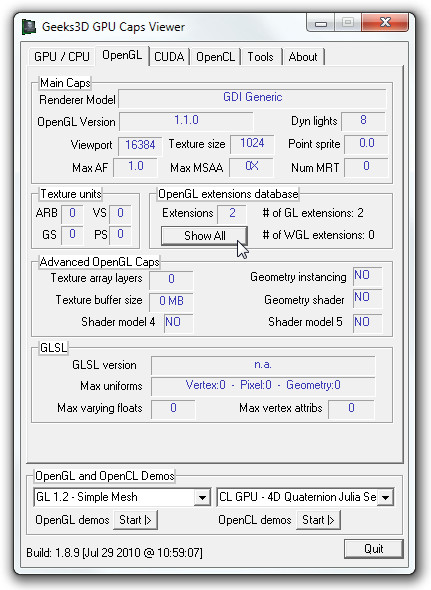The width and height of the screenshot is (431, 590).
Task: Click the PS texture units value
Action: click(120, 235)
